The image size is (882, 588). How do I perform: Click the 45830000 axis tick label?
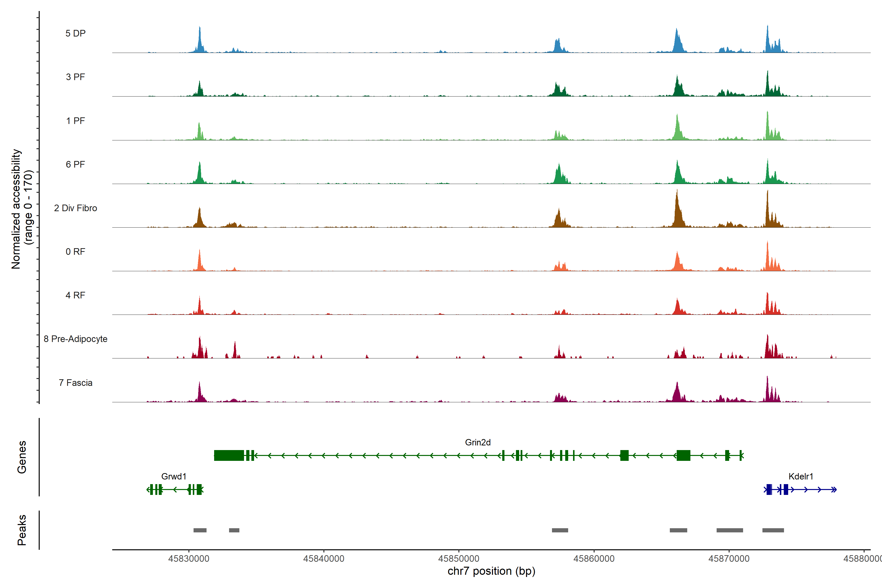(189, 559)
